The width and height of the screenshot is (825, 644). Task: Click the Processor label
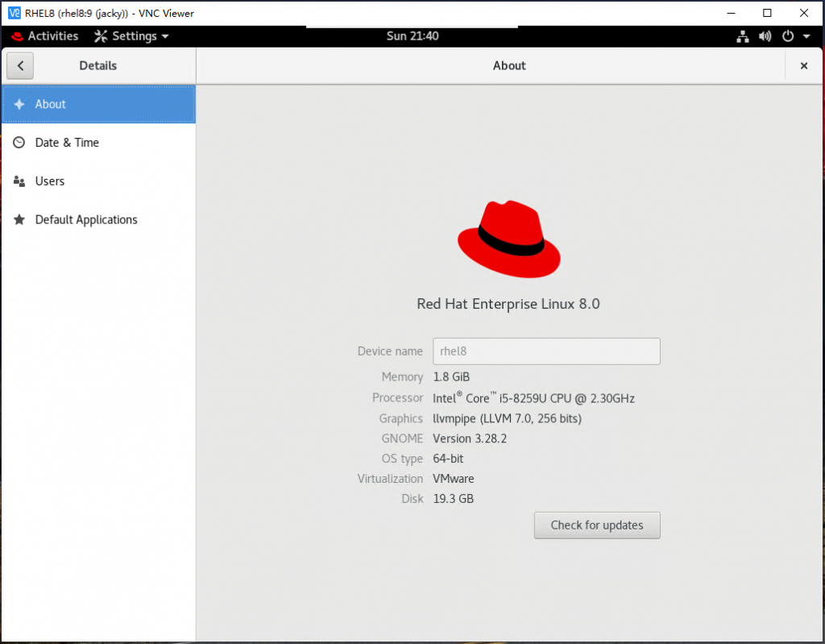398,398
